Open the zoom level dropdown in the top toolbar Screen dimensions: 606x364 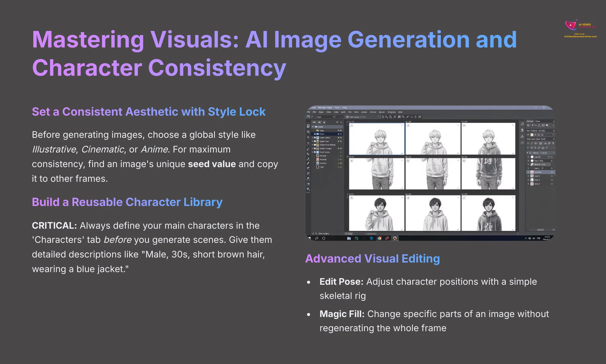click(x=378, y=117)
